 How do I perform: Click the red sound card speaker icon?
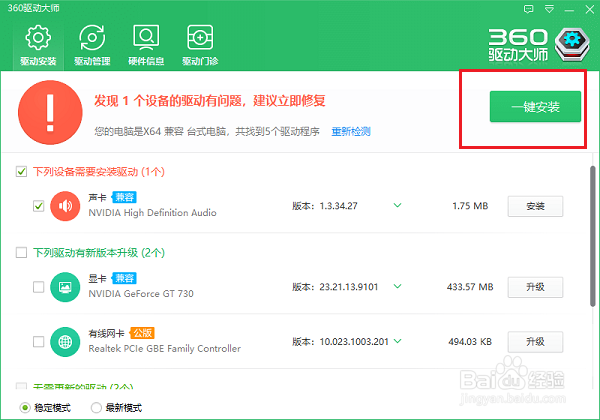tap(65, 206)
